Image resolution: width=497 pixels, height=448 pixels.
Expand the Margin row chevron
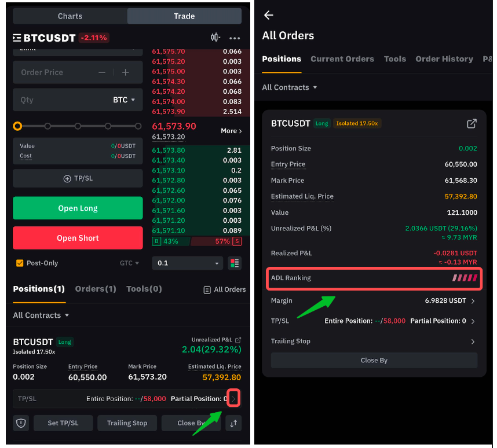point(473,301)
